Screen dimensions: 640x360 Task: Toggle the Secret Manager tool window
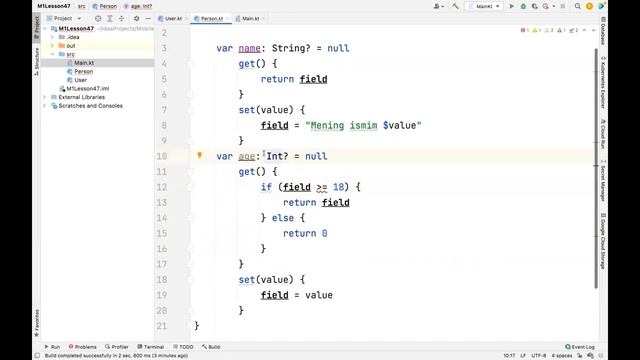[603, 180]
